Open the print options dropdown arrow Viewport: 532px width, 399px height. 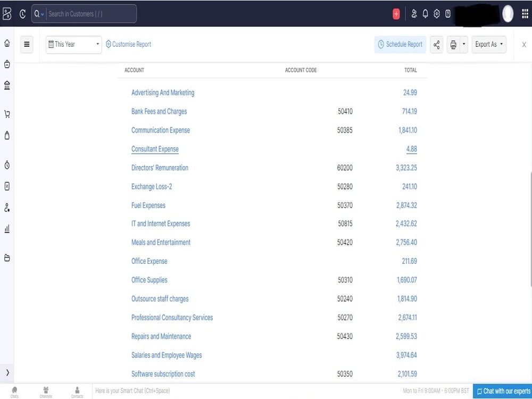[x=463, y=45]
